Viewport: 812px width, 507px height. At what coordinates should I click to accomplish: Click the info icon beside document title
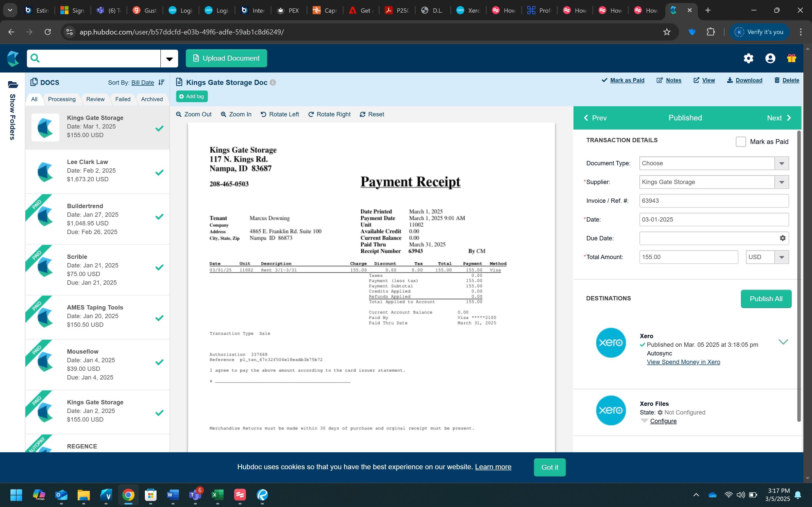(x=273, y=82)
